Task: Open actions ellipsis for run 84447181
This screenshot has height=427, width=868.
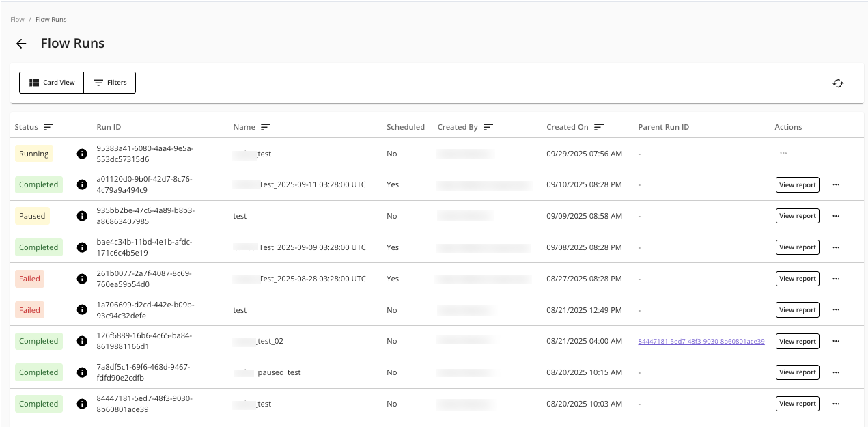Action: 836,404
